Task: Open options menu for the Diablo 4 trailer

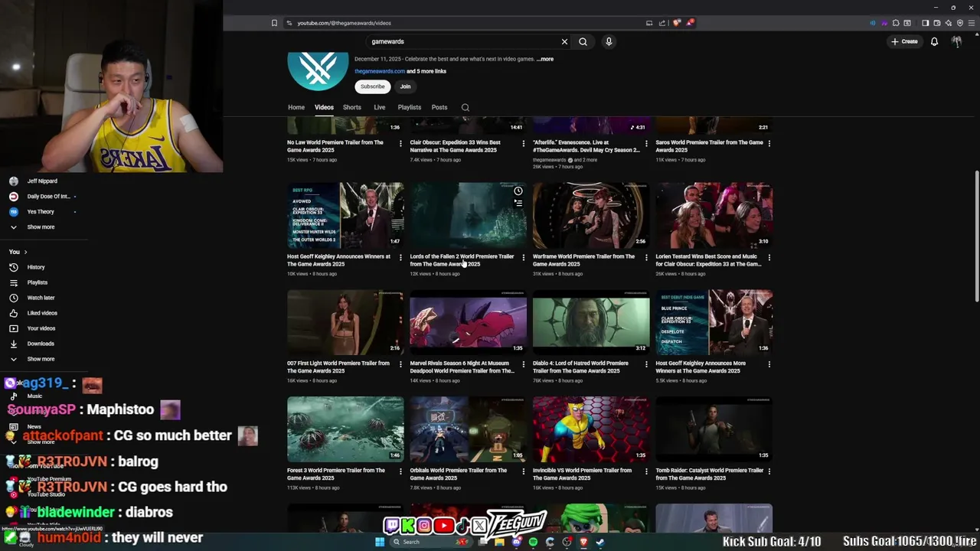Action: point(646,364)
